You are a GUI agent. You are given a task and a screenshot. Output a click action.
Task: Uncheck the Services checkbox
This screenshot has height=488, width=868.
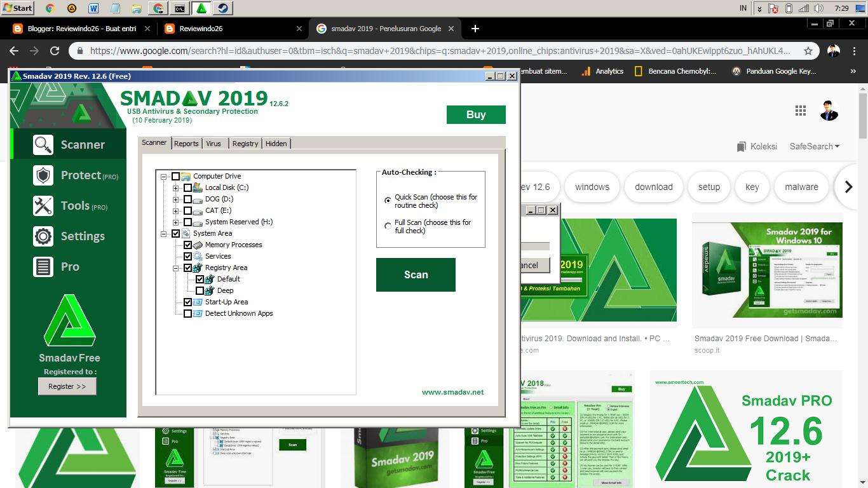[187, 256]
